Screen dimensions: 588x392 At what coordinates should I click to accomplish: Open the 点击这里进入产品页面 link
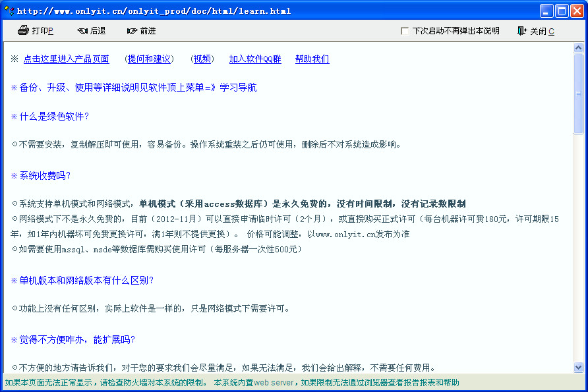66,58
